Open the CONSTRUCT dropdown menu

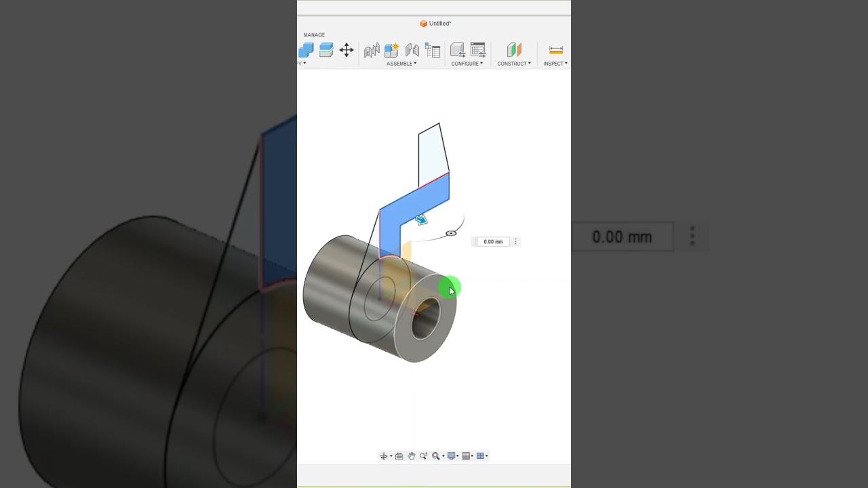click(514, 64)
